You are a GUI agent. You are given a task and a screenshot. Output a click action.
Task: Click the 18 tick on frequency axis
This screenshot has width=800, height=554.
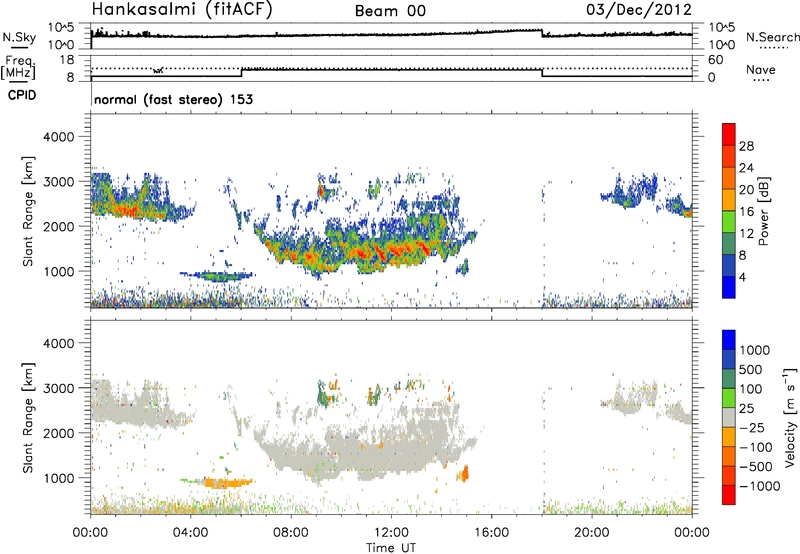click(67, 60)
